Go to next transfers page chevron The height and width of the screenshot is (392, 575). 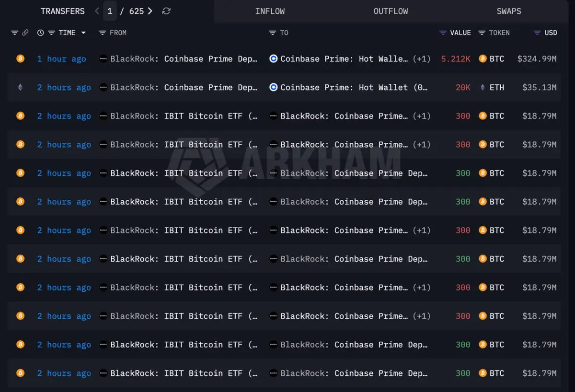(150, 11)
